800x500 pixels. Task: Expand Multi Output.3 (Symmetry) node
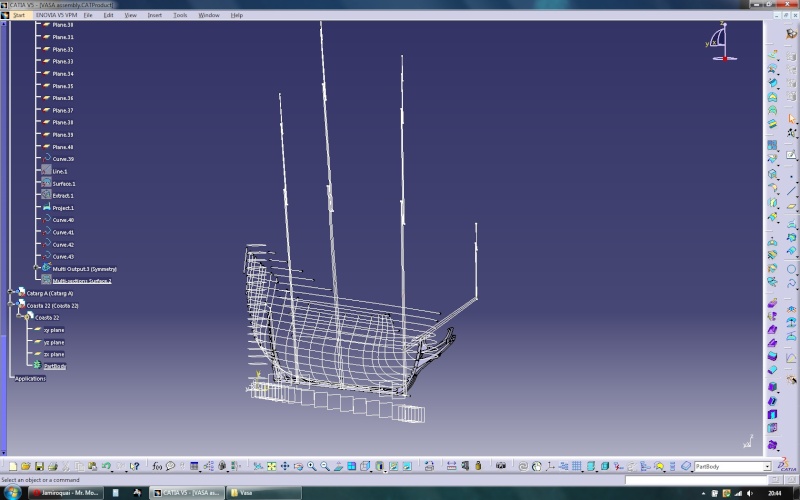click(x=36, y=267)
